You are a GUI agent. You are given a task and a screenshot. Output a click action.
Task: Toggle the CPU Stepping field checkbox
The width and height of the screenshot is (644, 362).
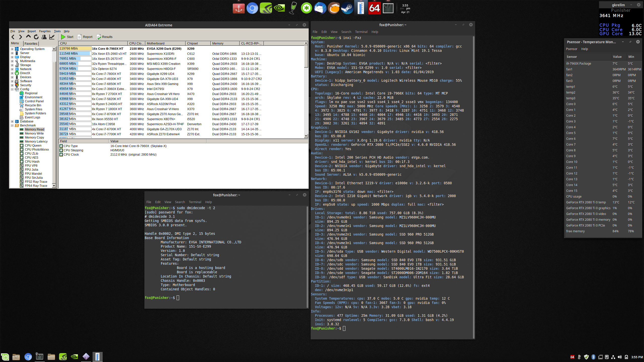point(61,150)
